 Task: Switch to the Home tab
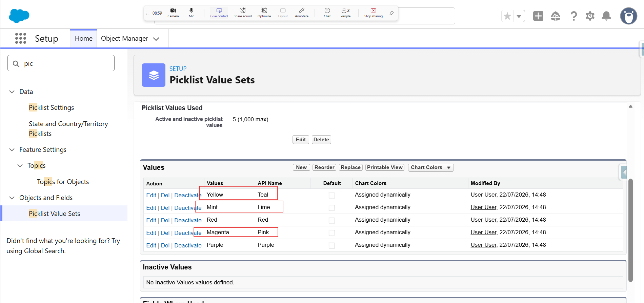point(84,38)
